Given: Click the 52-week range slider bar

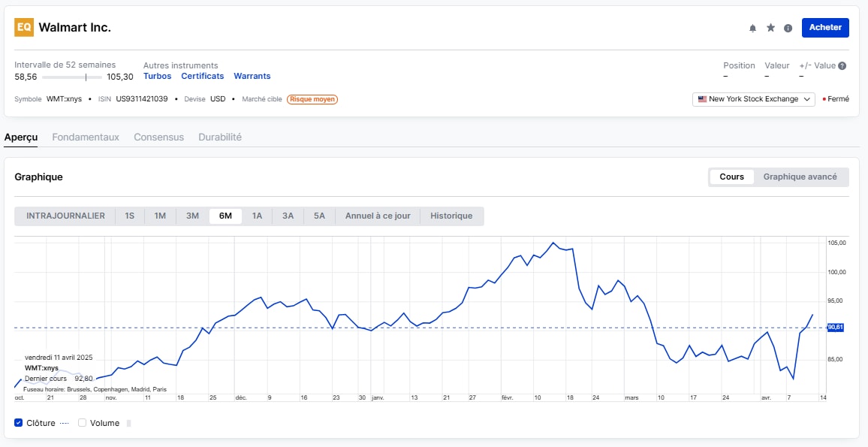Looking at the screenshot, I should pos(72,77).
